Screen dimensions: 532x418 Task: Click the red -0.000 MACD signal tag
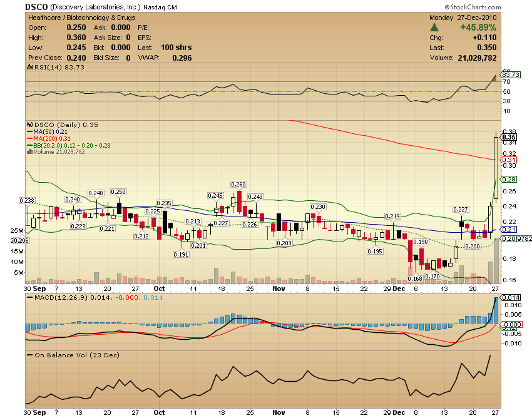511,324
